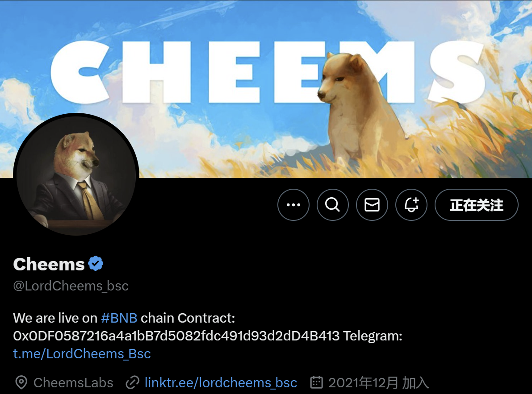The image size is (532, 394).
Task: Click the 0x0DF0587 contract address text
Action: click(176, 336)
